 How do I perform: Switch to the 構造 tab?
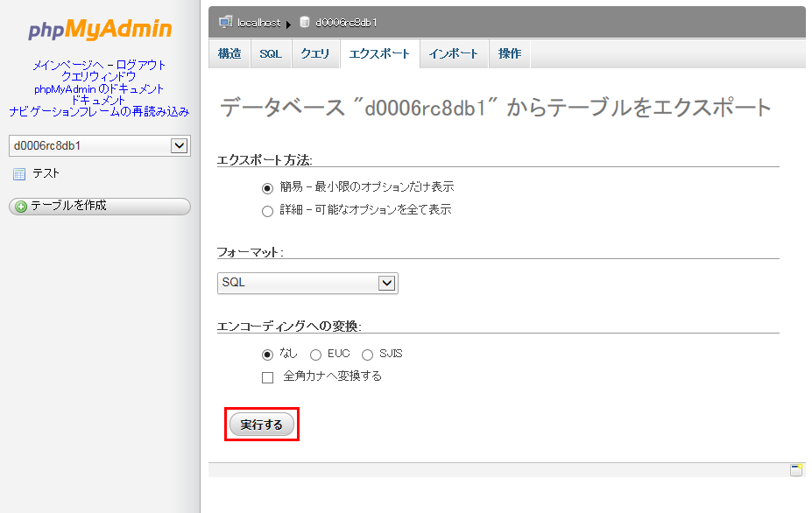click(x=229, y=53)
